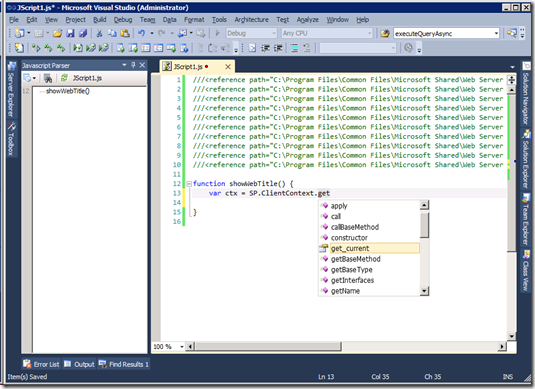Select showWebTitle() in the parser tree
This screenshot has width=535, height=389.
point(68,91)
